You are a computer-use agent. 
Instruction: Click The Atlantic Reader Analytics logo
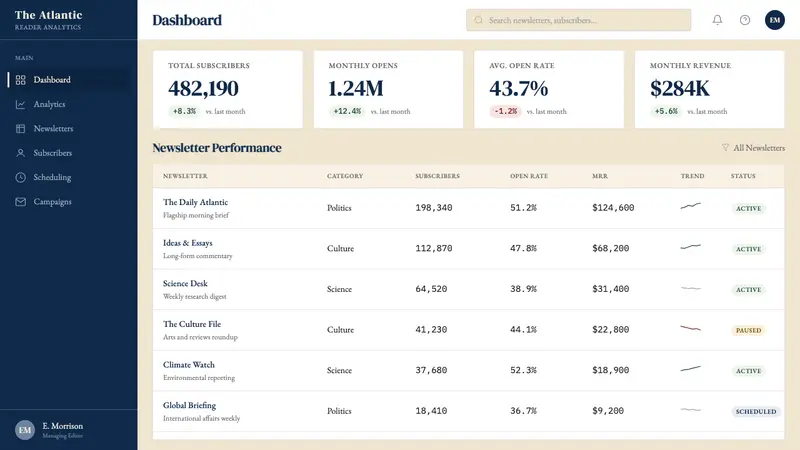tap(48, 20)
